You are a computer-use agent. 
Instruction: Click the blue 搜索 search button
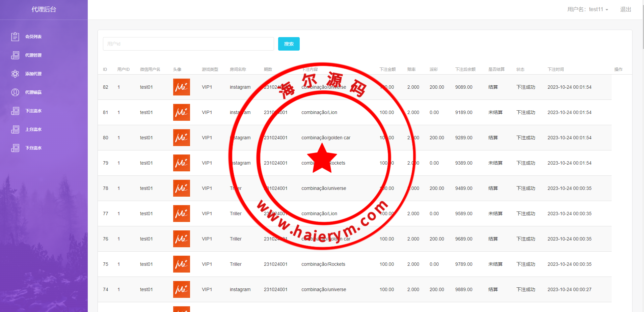[x=289, y=44]
